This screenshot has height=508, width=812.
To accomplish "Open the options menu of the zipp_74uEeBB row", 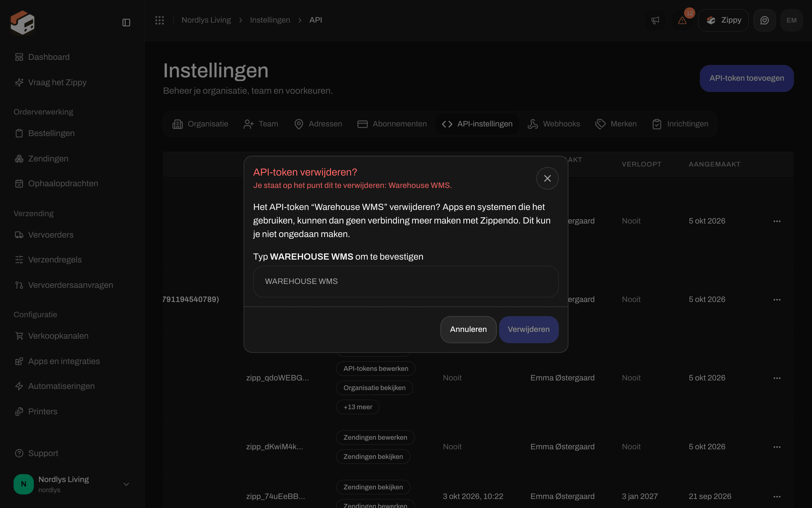I will [x=777, y=497].
